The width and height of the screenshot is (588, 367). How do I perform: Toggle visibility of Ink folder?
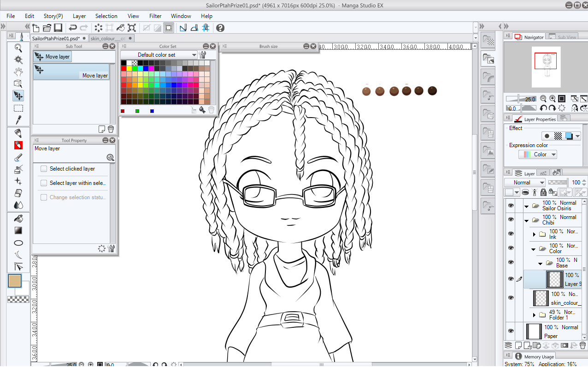511,234
